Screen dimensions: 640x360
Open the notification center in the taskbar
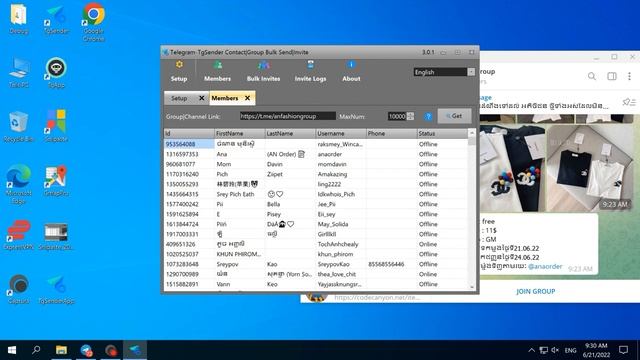(623, 350)
